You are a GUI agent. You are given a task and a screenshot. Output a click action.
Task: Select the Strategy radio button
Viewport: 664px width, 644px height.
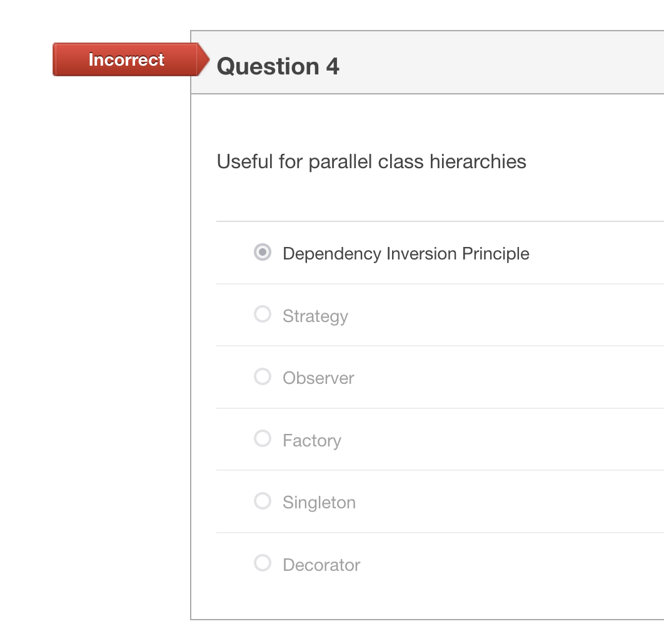pos(262,314)
